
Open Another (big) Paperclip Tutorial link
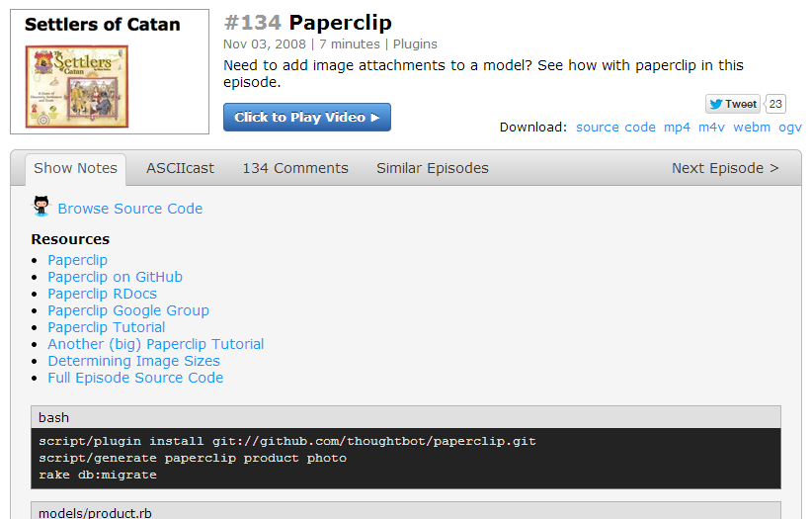point(156,344)
